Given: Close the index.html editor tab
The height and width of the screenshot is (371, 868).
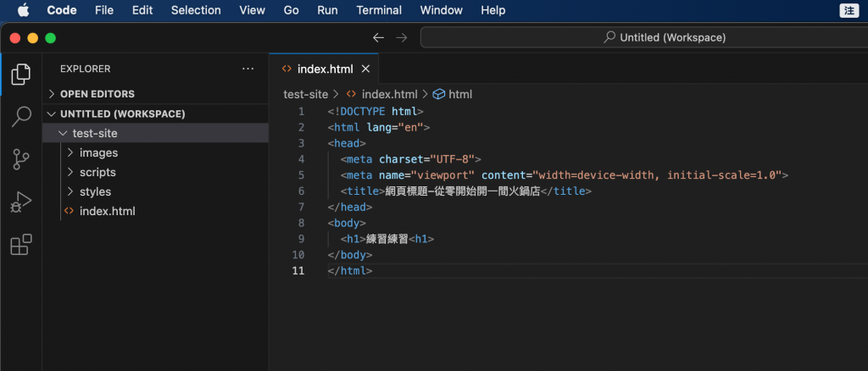Looking at the screenshot, I should pos(366,69).
